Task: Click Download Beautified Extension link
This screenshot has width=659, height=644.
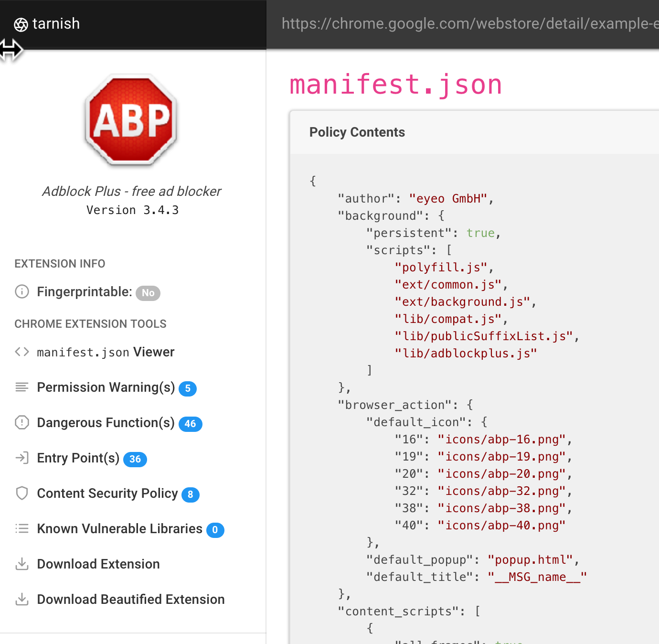Action: click(131, 600)
